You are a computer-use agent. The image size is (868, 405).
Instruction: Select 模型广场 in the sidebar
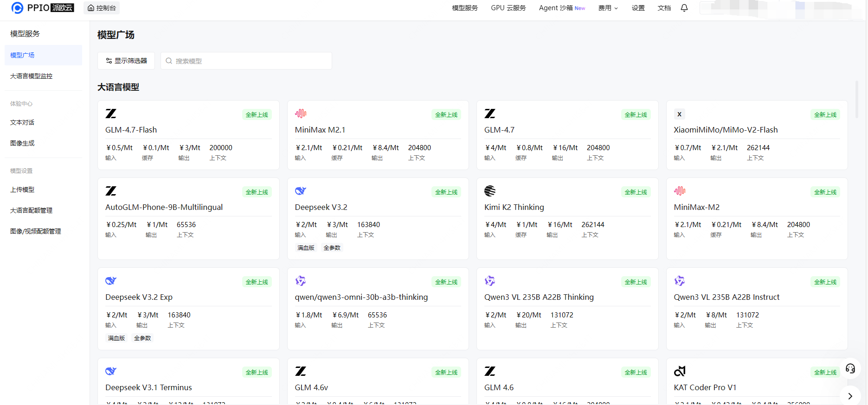point(43,55)
